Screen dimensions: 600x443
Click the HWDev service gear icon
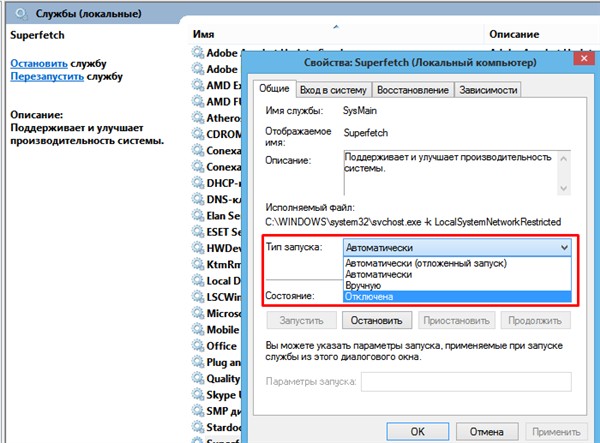point(198,248)
